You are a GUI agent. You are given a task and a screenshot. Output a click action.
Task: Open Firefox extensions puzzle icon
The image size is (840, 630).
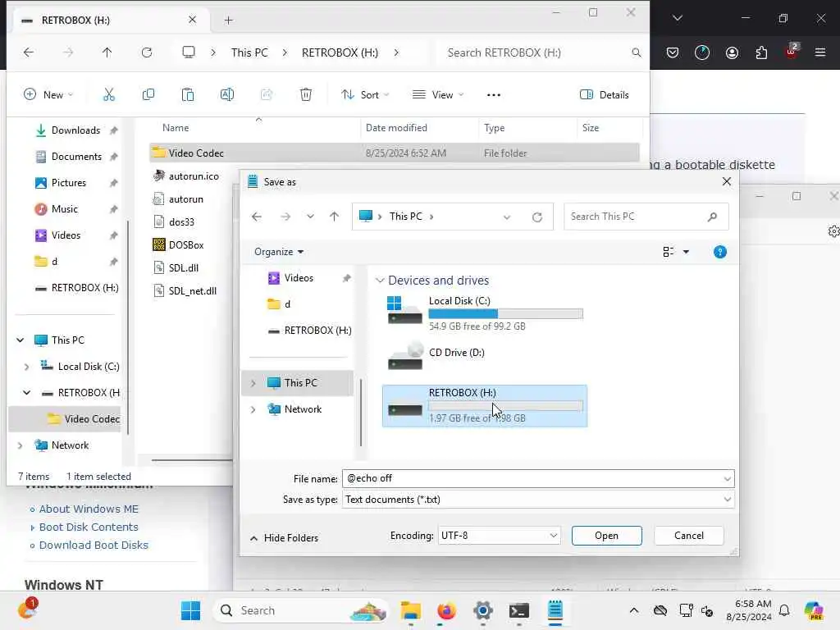[761, 52]
